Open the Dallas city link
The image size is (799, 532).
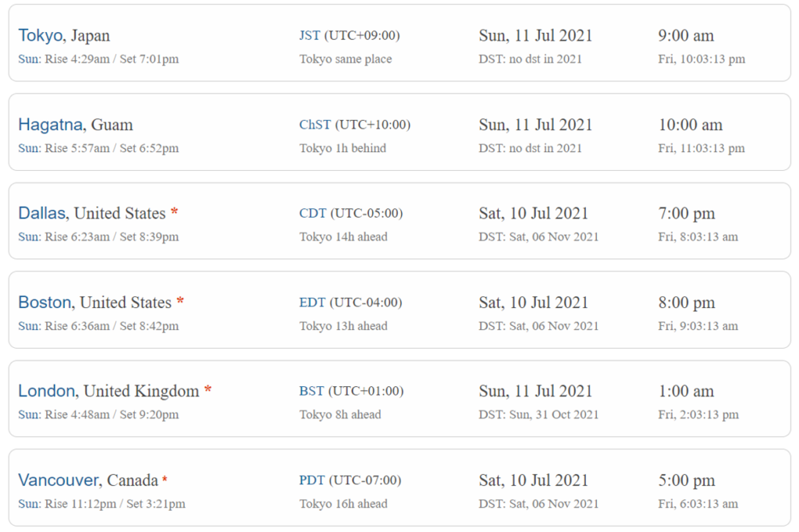click(x=42, y=213)
